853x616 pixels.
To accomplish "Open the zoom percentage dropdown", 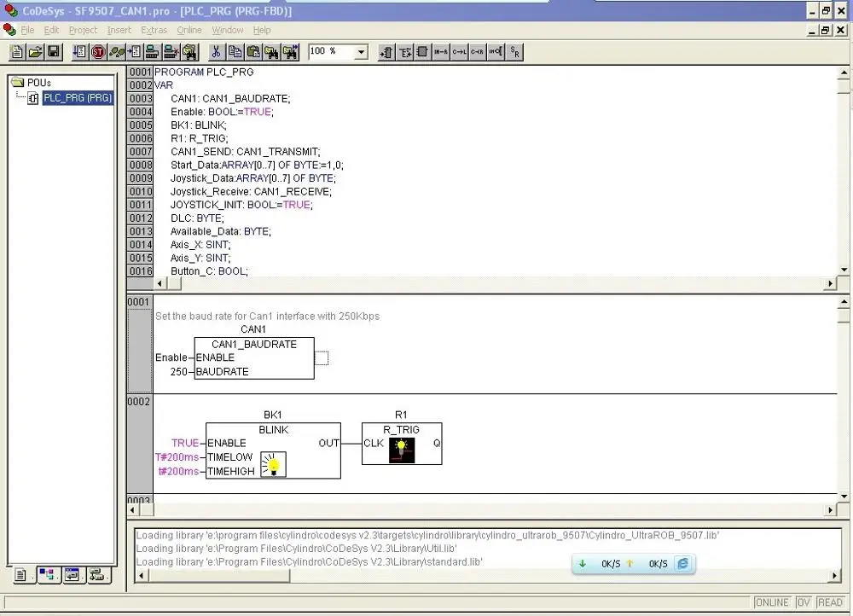I will pyautogui.click(x=361, y=52).
